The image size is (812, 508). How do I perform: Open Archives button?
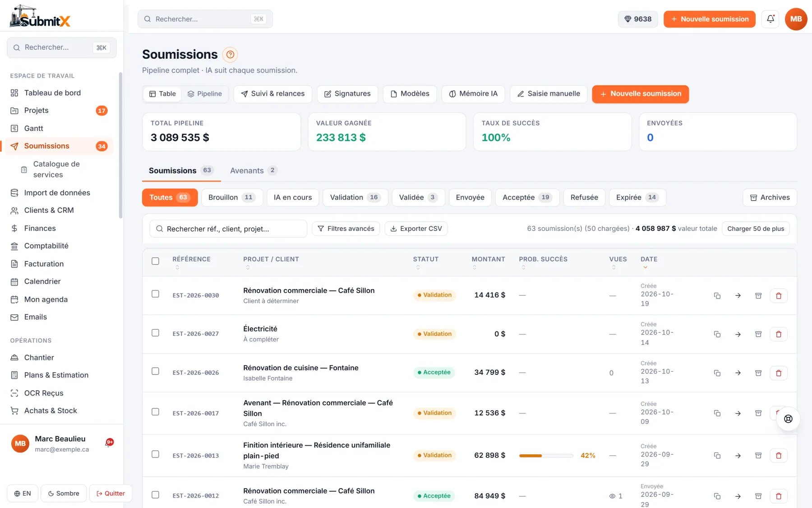[770, 197]
